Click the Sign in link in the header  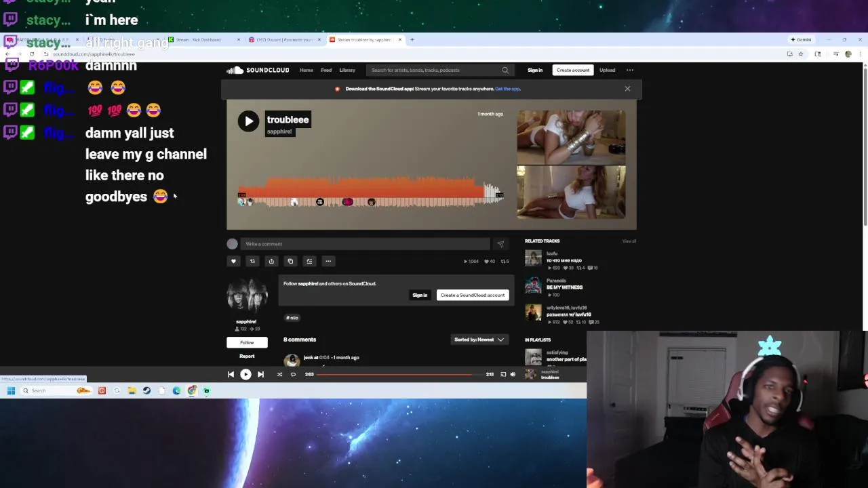535,70
